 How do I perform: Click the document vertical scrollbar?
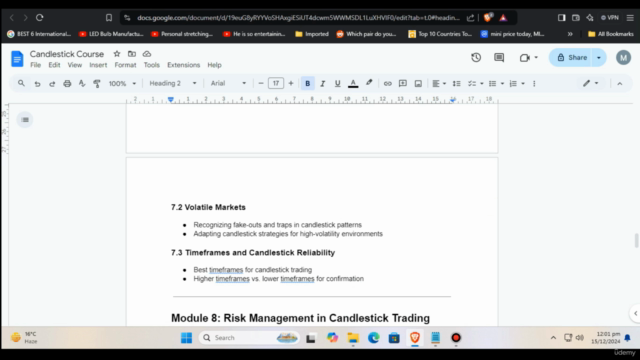636,240
